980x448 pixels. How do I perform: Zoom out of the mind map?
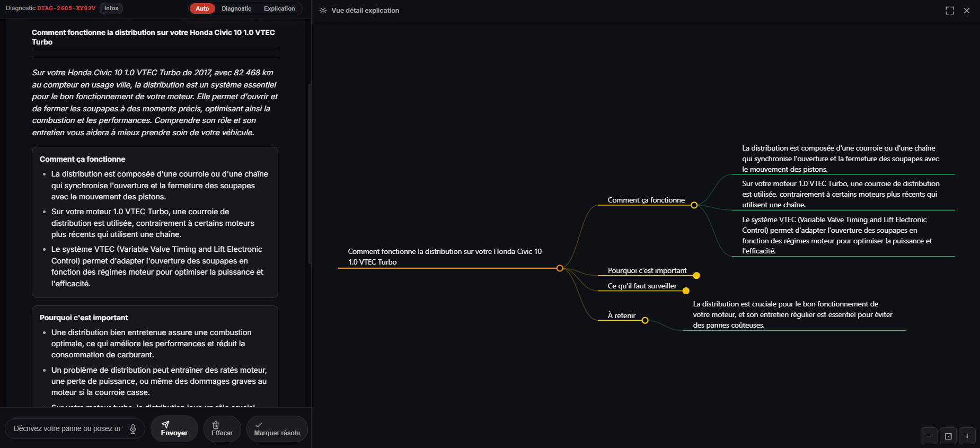[x=929, y=436]
